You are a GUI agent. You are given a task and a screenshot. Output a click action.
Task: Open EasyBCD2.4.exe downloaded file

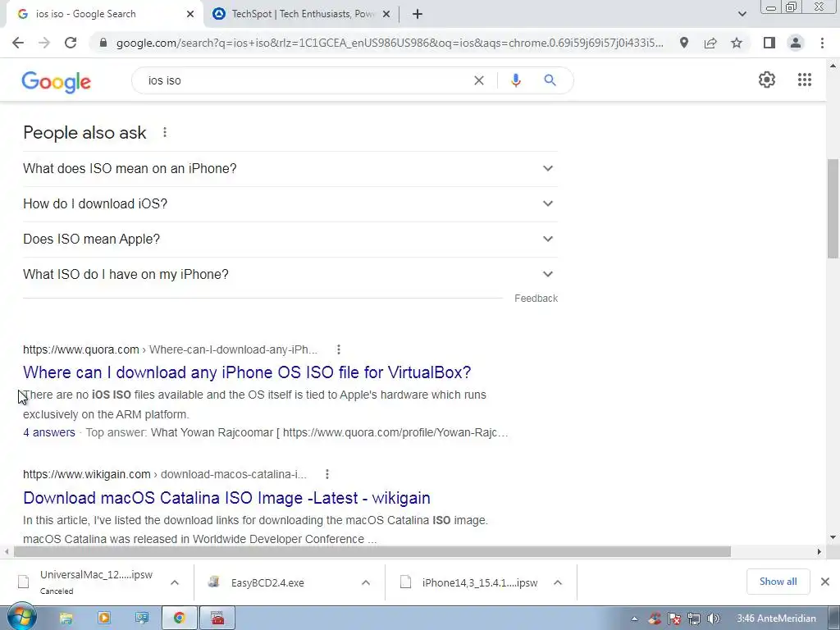click(x=267, y=582)
